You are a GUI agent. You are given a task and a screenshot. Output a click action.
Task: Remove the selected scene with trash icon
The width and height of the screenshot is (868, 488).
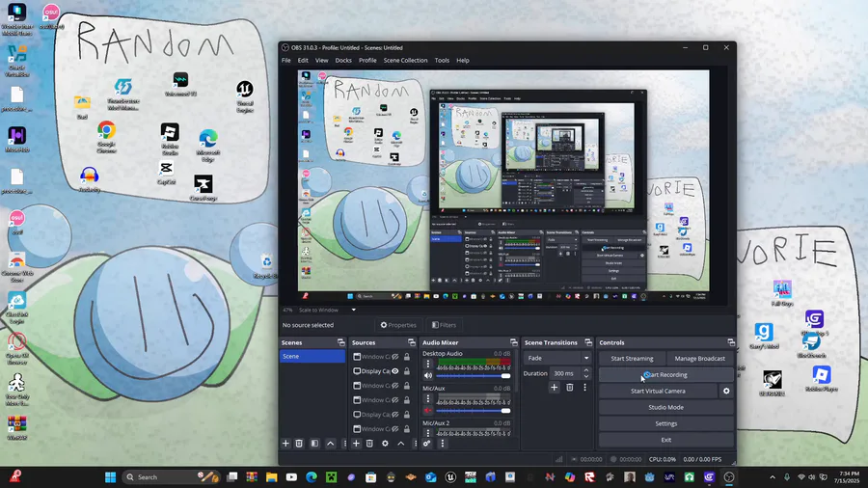[x=299, y=444]
